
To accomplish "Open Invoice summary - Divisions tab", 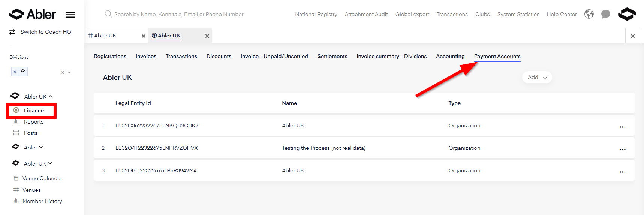I will [x=392, y=56].
